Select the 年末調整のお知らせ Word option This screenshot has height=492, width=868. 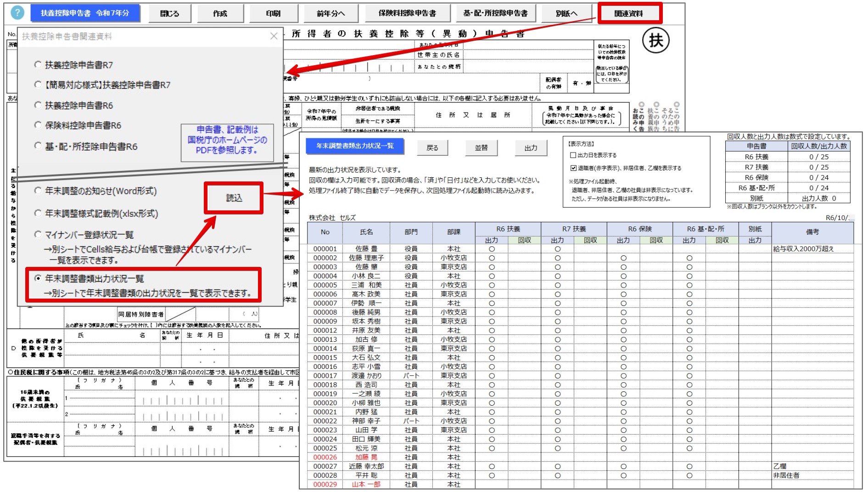click(38, 192)
